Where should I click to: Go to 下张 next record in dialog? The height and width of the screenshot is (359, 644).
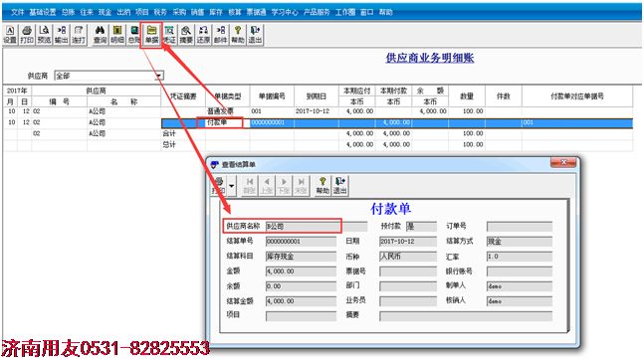[284, 186]
